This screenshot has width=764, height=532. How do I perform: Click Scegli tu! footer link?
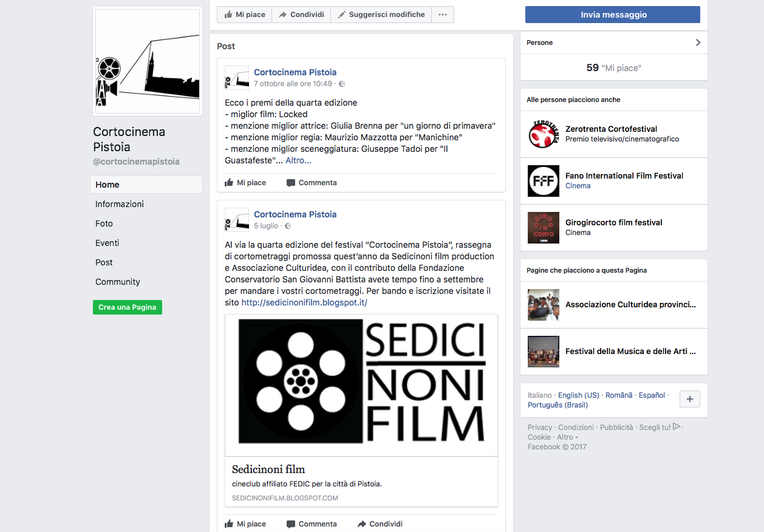point(660,428)
